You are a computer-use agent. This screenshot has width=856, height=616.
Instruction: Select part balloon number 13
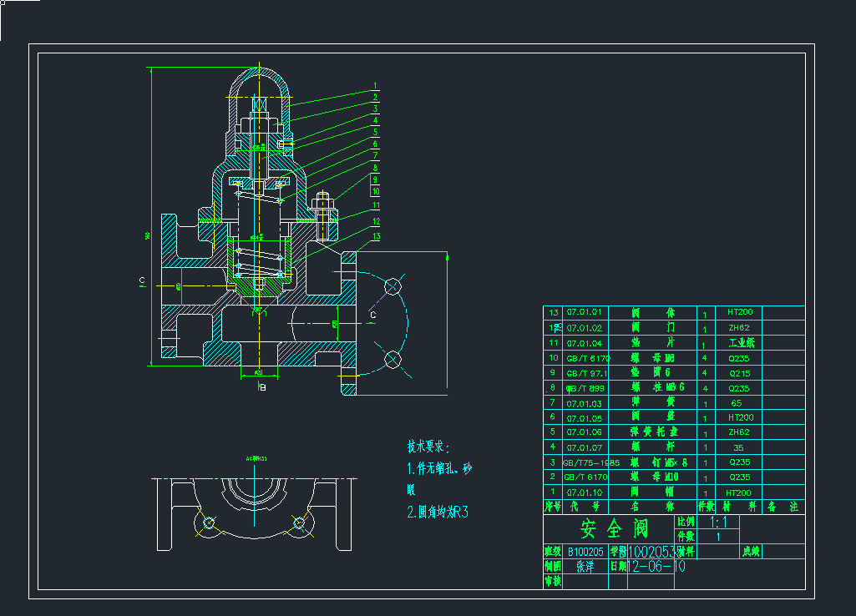click(x=377, y=236)
